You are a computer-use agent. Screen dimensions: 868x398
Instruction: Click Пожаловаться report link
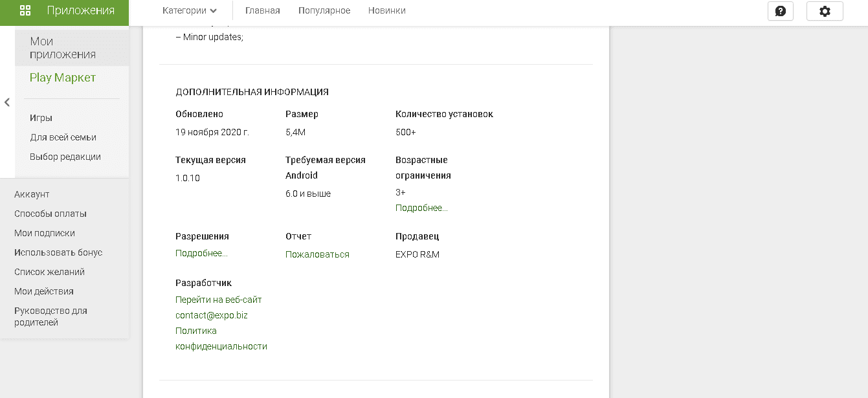(317, 254)
